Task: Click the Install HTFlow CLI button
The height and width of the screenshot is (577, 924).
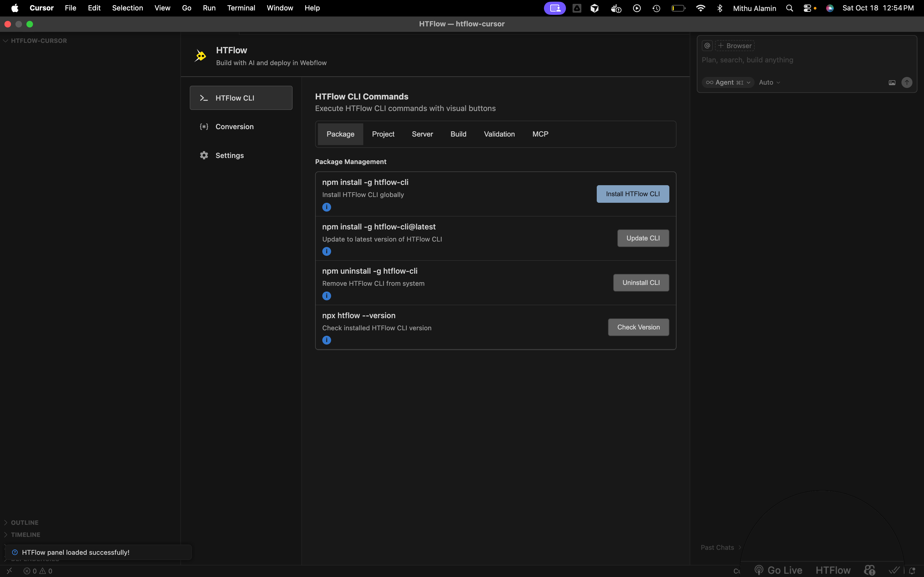Action: click(x=632, y=193)
